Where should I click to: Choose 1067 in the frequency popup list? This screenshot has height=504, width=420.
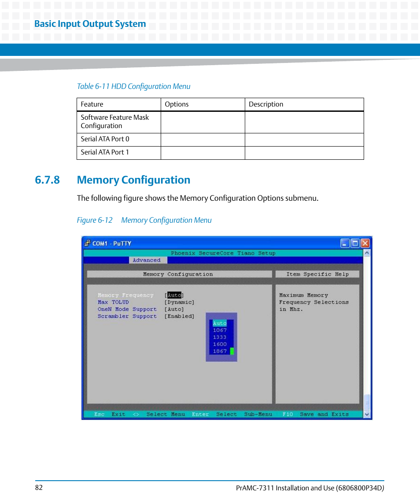[x=220, y=330]
